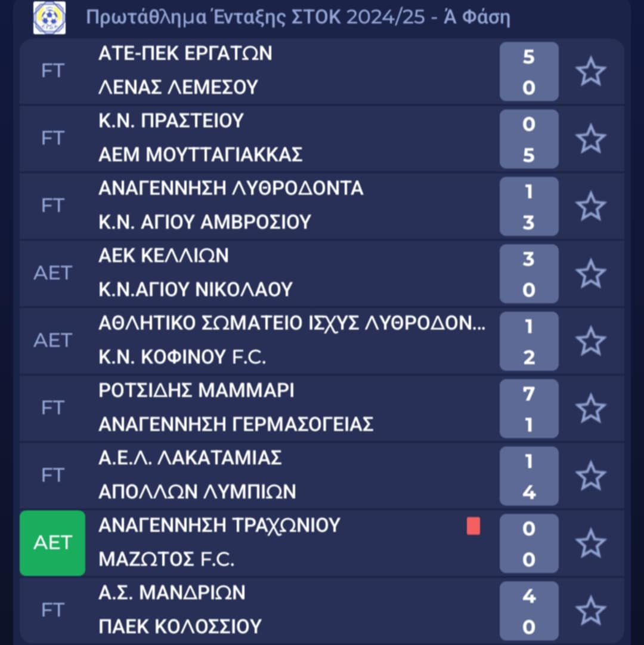
Task: Select ΛΕΝΑΣ ΛΕΜΕΣΟΥ team name
Action: pos(178,88)
